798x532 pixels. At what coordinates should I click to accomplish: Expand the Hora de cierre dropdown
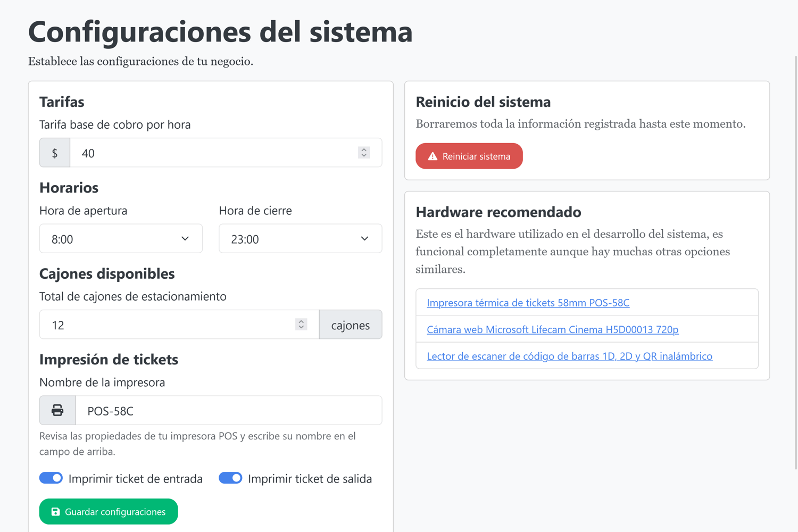300,239
